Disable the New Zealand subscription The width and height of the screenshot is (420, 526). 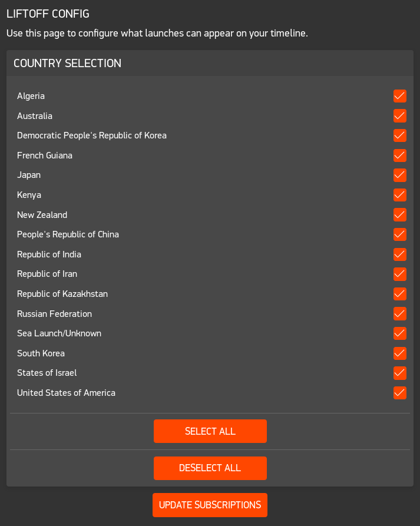click(x=399, y=214)
